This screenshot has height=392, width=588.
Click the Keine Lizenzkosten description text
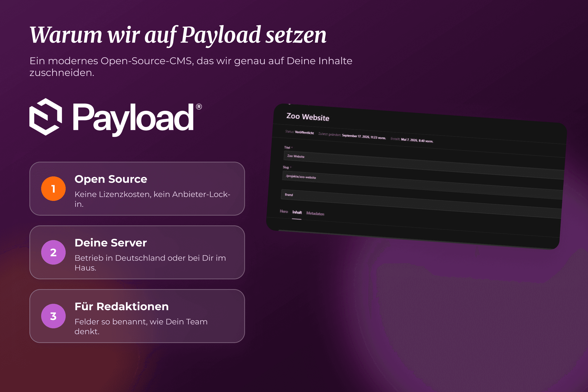pyautogui.click(x=152, y=199)
